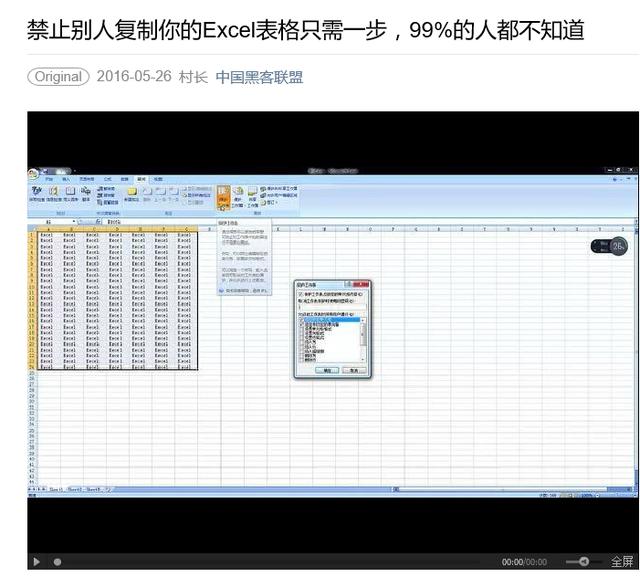
Task: Click the highlighted Protect Sheet ribbon icon
Action: (x=223, y=194)
